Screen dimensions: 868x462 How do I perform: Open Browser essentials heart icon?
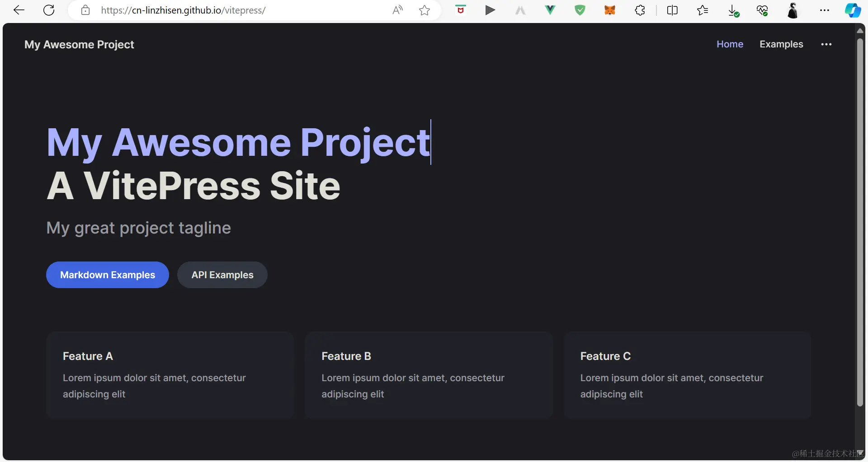coord(763,10)
